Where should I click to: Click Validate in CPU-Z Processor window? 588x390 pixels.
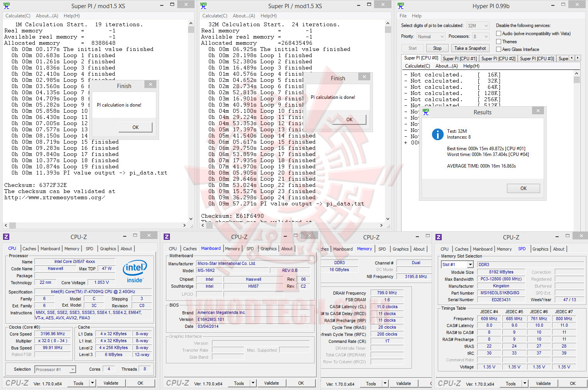[111, 383]
